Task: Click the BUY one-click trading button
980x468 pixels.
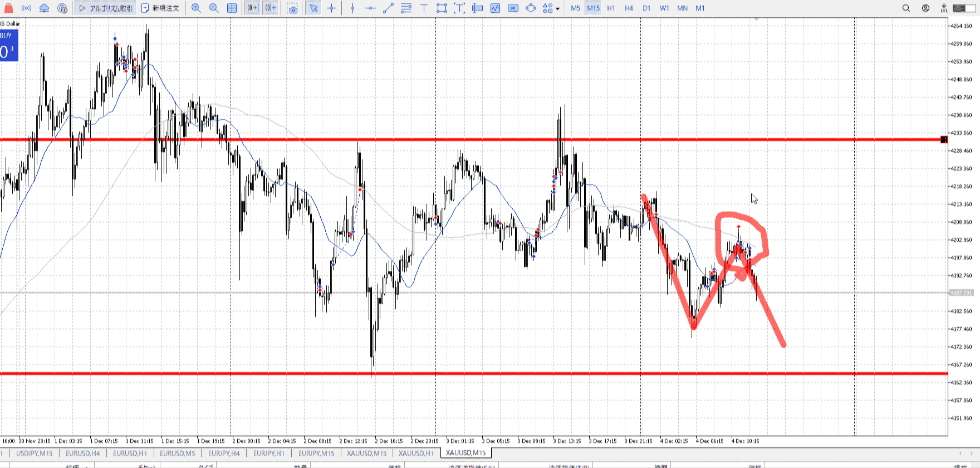Action: (9, 46)
